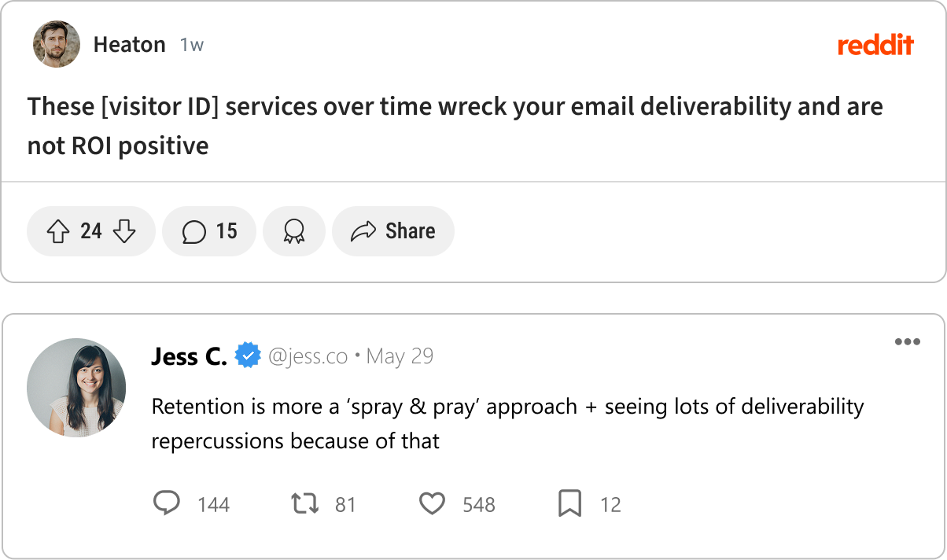Screen dimensions: 947x560
Task: Click the Share button on Reddit post
Action: [x=392, y=231]
